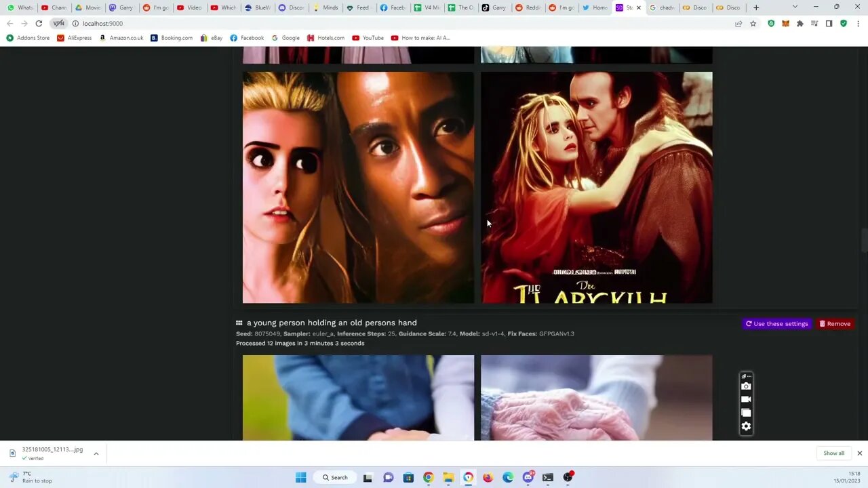The image size is (868, 488).
Task: Close the active Stable Diffusion tab
Action: (x=638, y=7)
